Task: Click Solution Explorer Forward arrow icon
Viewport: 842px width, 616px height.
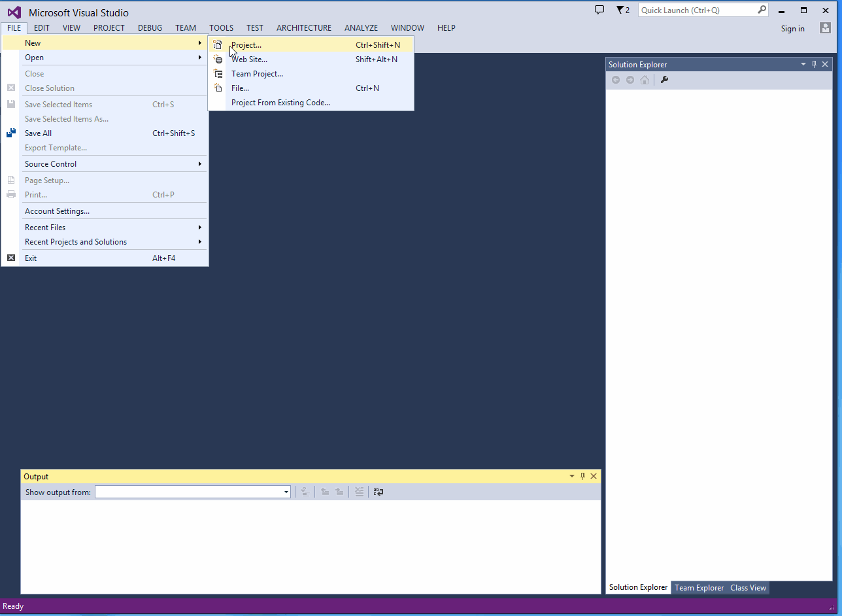Action: (630, 80)
